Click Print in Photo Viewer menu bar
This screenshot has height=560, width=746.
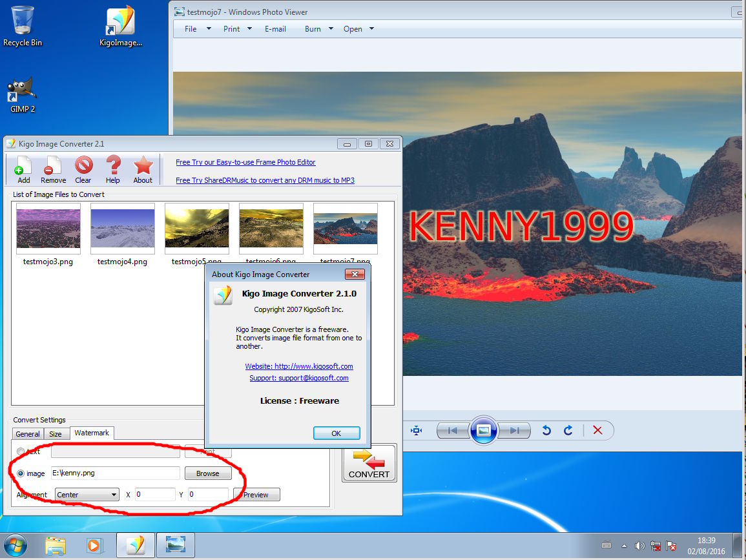[x=232, y=29]
